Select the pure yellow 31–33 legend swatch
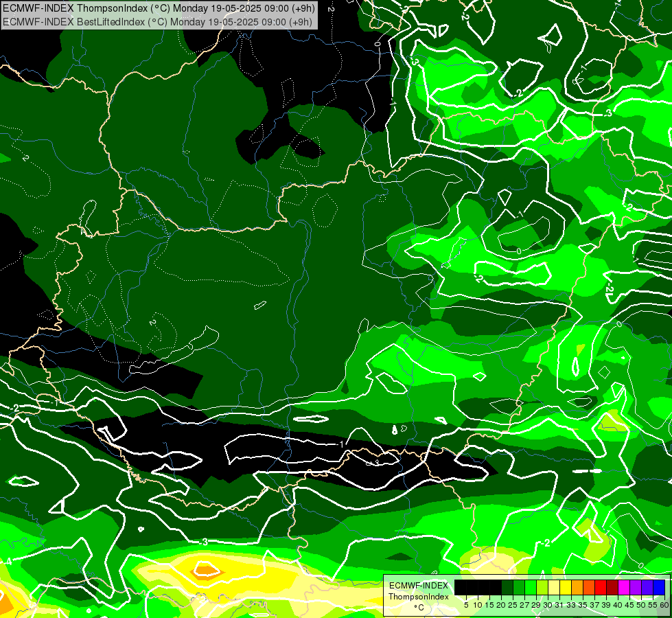This screenshot has height=618, width=672. [x=566, y=587]
